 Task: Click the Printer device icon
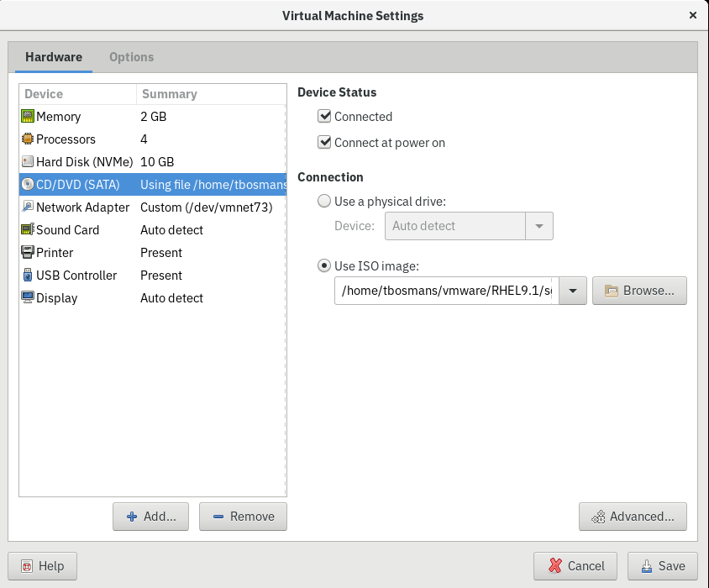pyautogui.click(x=28, y=253)
